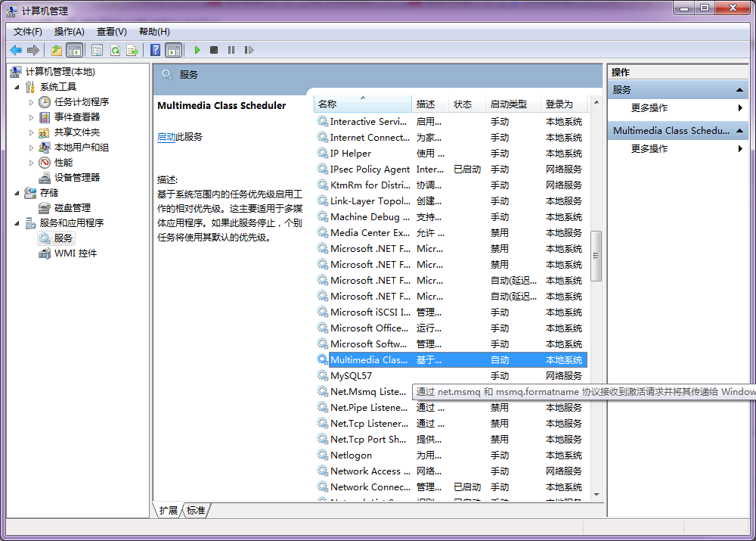Viewport: 756px width, 541px height.
Task: Select 事件查看器 in the tree
Action: (x=77, y=117)
